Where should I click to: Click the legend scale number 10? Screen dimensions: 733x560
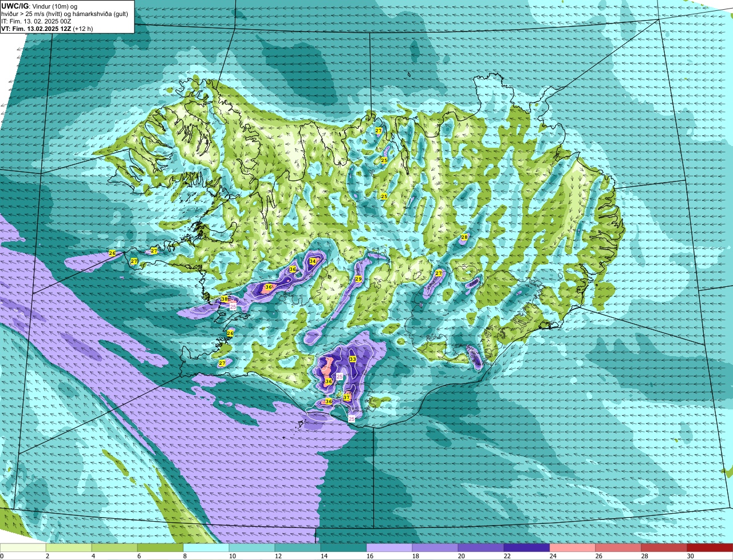click(231, 556)
